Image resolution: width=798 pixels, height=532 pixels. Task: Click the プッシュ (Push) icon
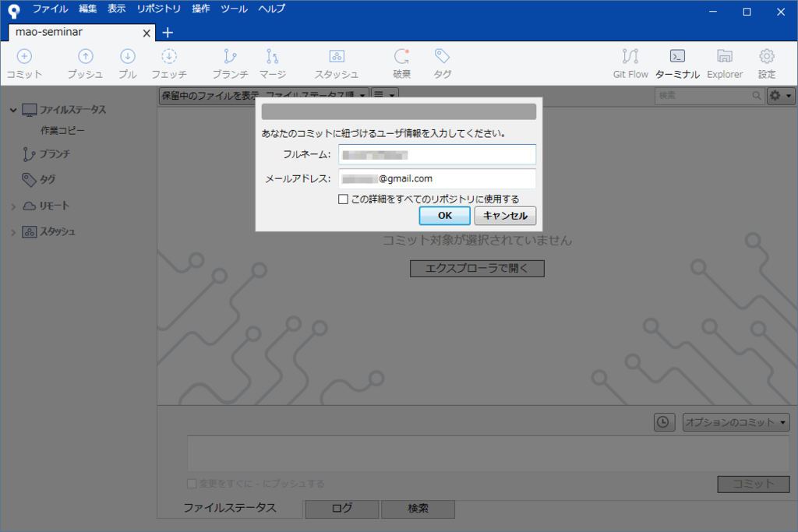tap(84, 62)
